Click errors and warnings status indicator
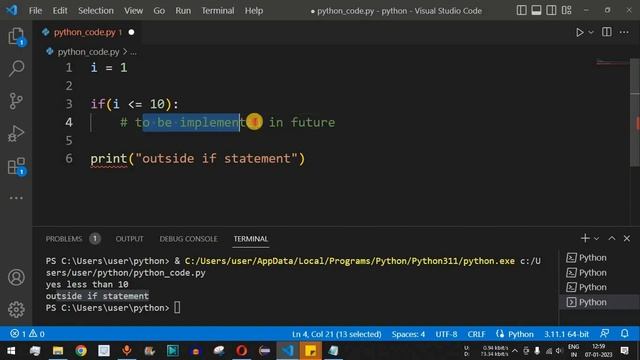The height and width of the screenshot is (360, 640). (27, 334)
